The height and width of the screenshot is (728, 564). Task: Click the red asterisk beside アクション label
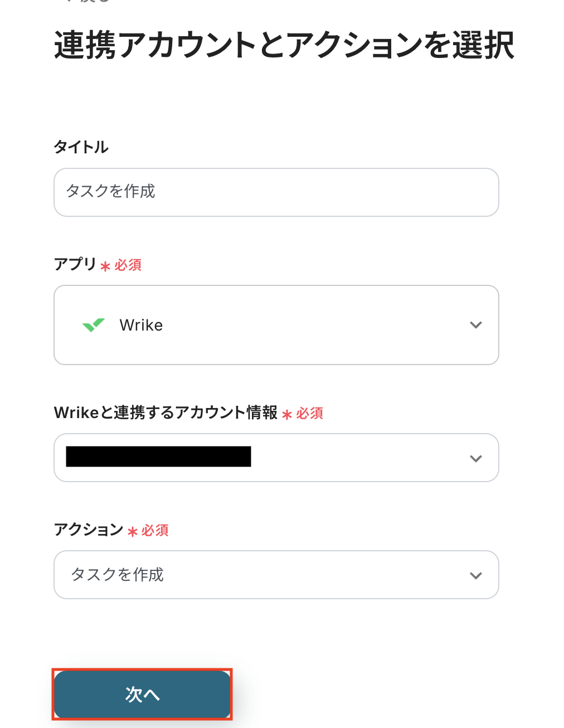click(133, 532)
